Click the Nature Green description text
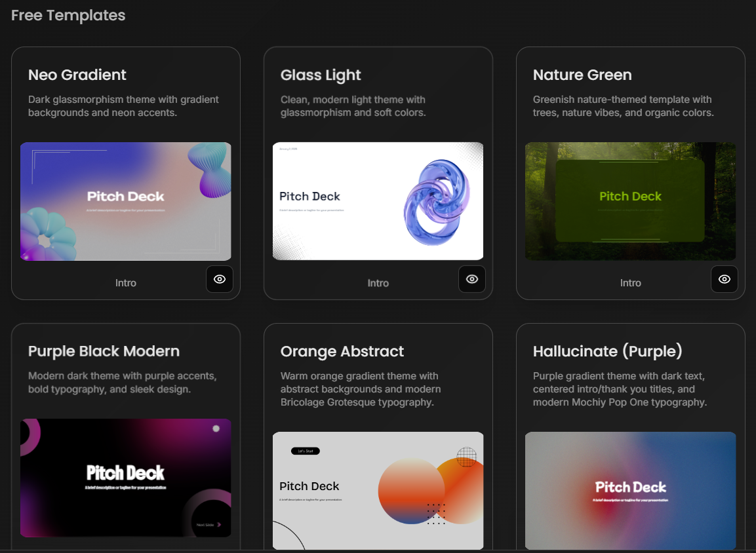This screenshot has width=756, height=553. point(624,106)
